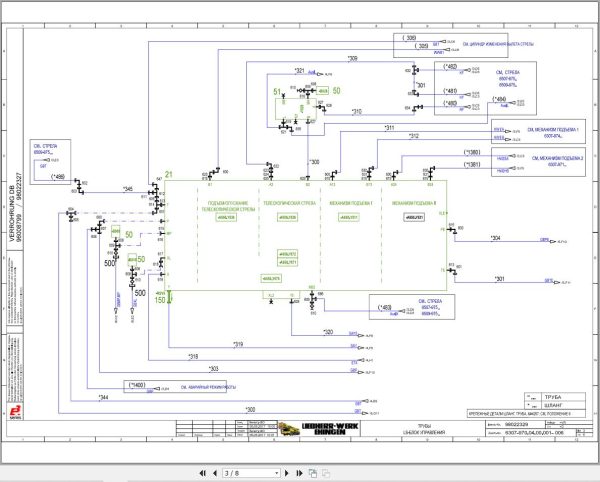Click the greyed-out copy pages icon
This screenshot has height=482, width=600.
[326, 473]
